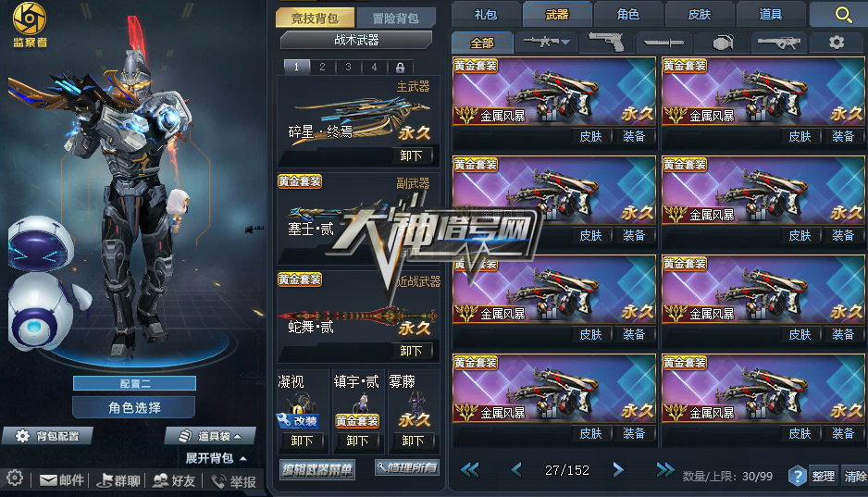This screenshot has height=497, width=868.
Task: Expand the 道具袋 item bag
Action: pos(211,436)
